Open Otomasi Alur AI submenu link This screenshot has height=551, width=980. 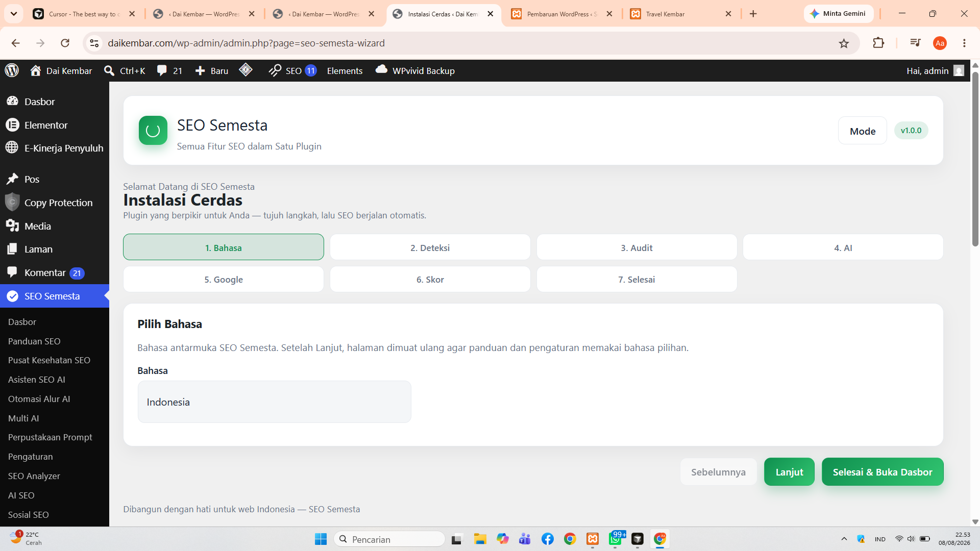39,399
